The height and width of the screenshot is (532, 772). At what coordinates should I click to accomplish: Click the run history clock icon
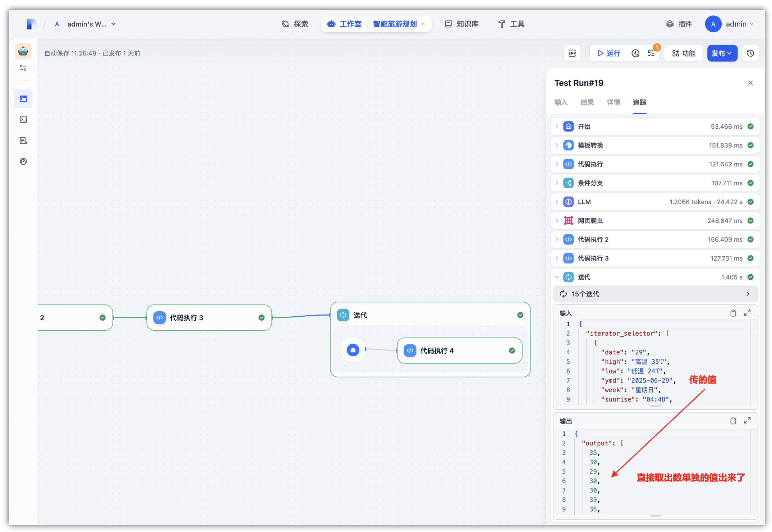coord(635,53)
